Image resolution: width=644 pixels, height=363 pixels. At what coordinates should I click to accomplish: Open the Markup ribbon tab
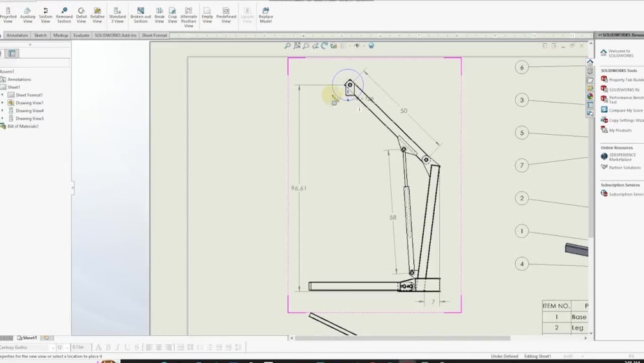click(x=61, y=35)
